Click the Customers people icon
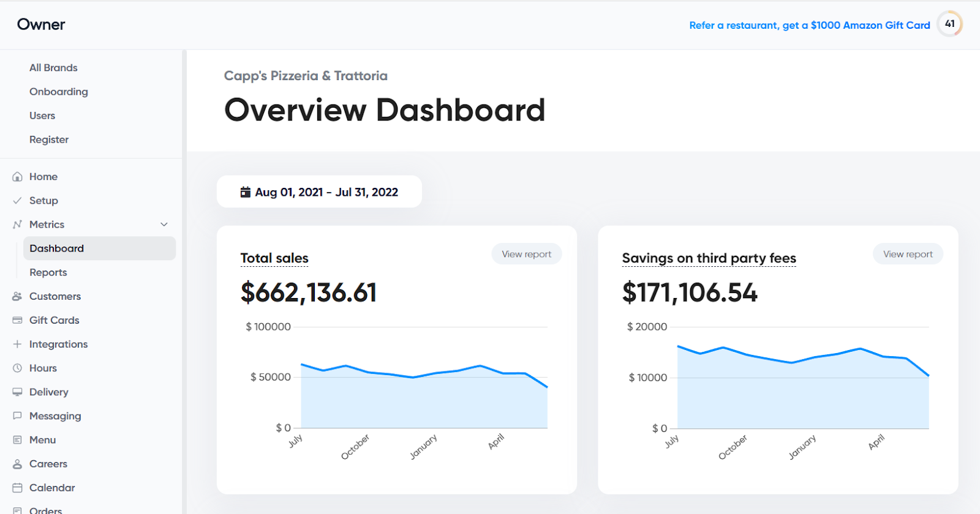The image size is (980, 514). click(x=17, y=296)
